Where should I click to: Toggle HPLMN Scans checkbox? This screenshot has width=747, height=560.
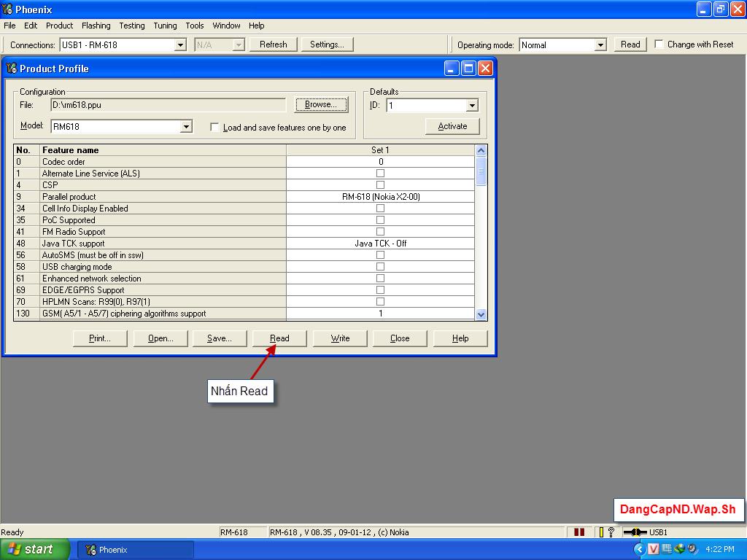(x=380, y=301)
